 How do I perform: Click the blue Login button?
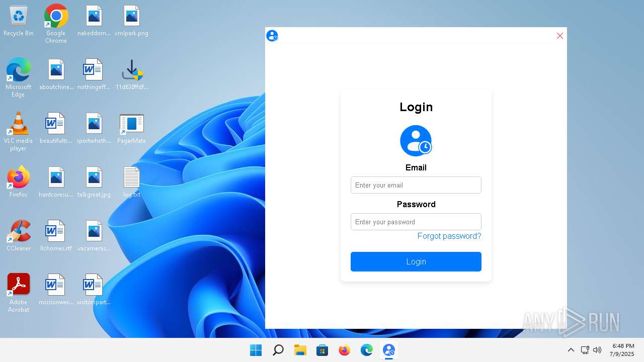coord(416,261)
